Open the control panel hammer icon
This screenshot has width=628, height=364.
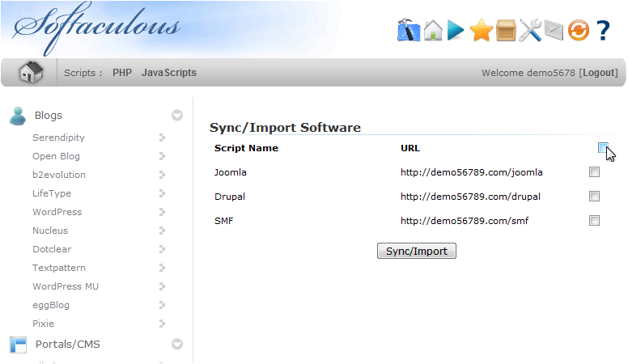pyautogui.click(x=409, y=30)
